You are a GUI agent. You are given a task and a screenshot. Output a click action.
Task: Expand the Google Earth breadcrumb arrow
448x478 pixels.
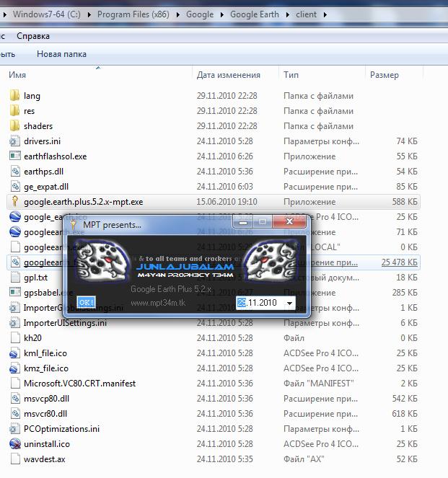pos(288,14)
